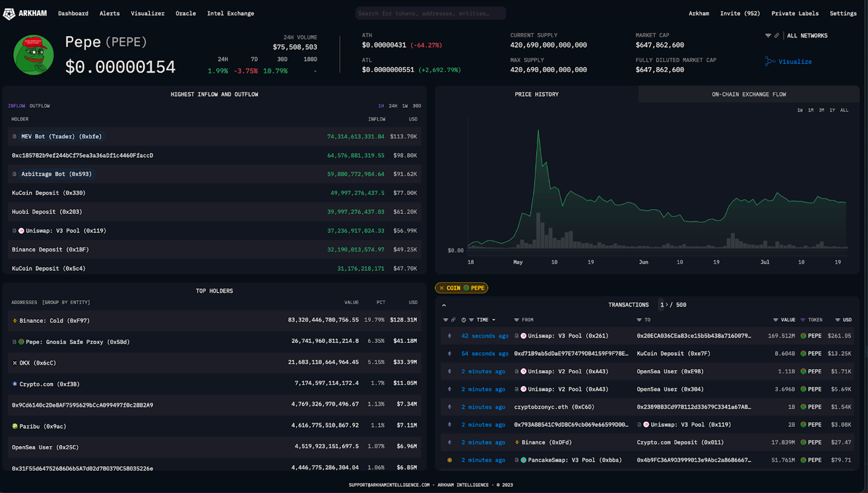Image resolution: width=868 pixels, height=493 pixels.
Task: Click contract icon next to MEV Bot (Trader)
Action: tap(14, 136)
